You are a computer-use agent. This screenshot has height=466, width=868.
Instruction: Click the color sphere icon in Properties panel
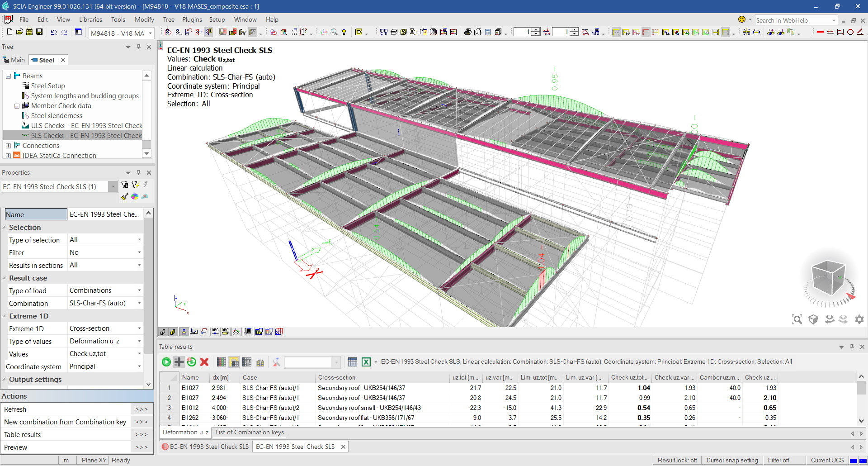coord(135,197)
